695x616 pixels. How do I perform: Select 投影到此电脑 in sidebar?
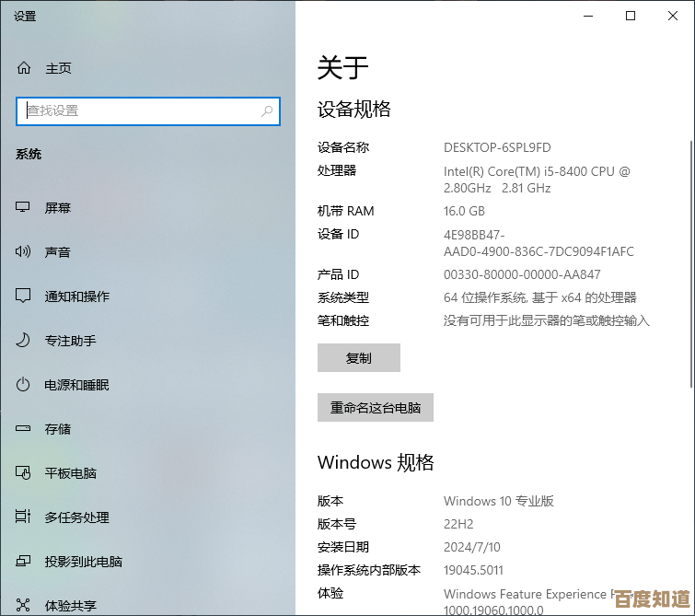84,562
